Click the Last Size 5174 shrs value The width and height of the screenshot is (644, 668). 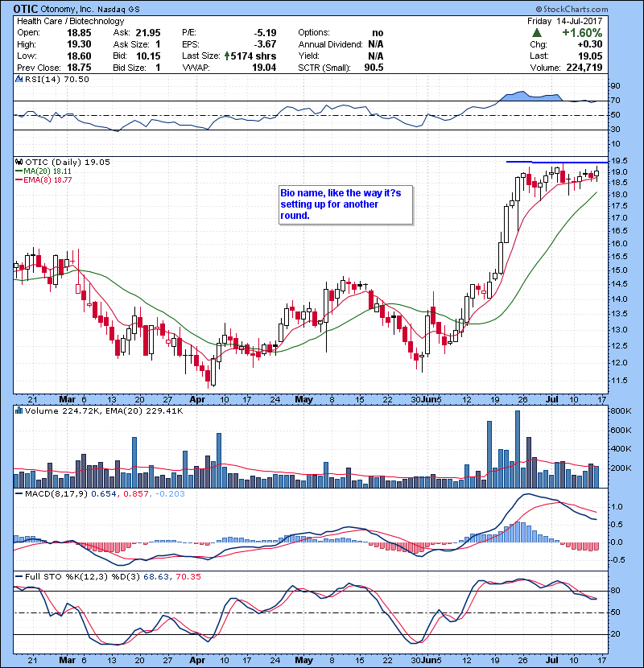tap(253, 56)
